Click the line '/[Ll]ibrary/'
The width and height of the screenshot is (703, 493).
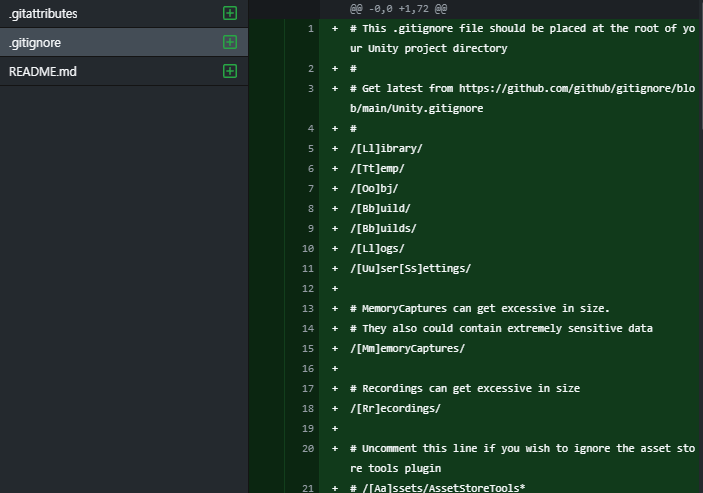pos(386,149)
